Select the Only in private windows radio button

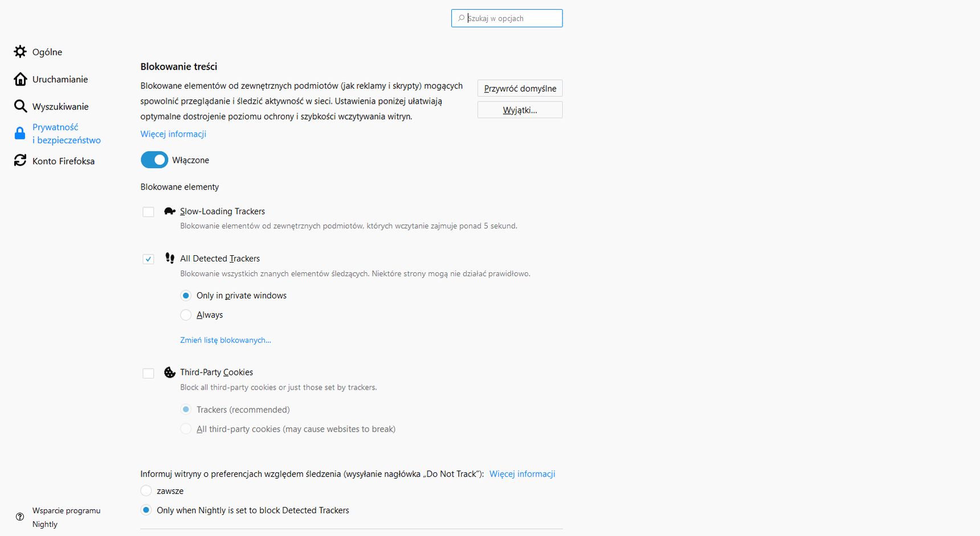[186, 296]
